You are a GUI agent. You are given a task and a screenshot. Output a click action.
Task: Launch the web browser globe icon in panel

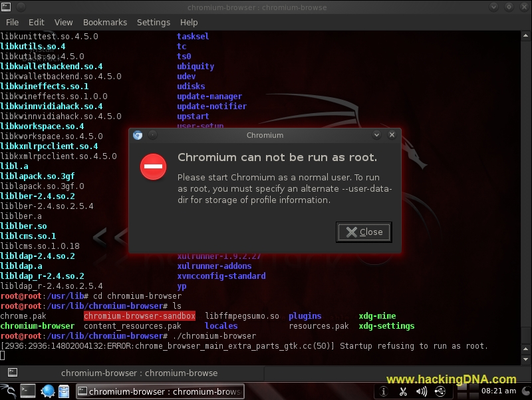(x=47, y=391)
